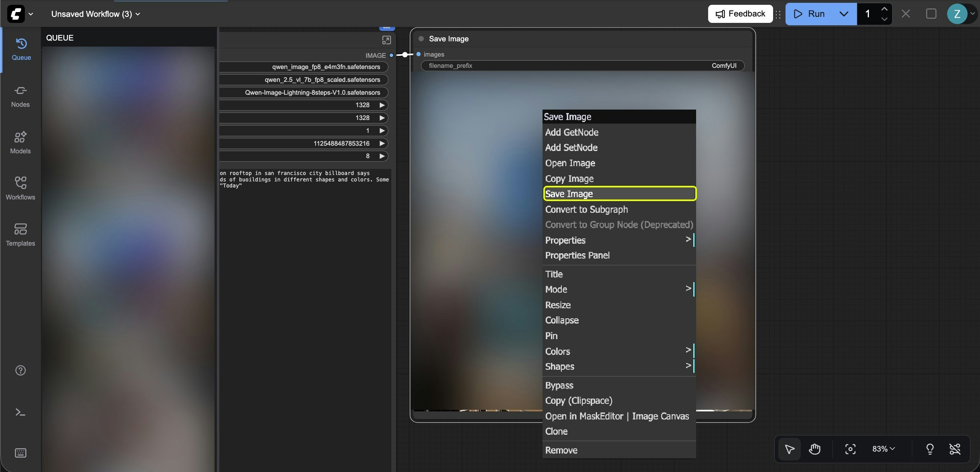Click the Feedback button
The width and height of the screenshot is (980, 472).
[x=740, y=14]
